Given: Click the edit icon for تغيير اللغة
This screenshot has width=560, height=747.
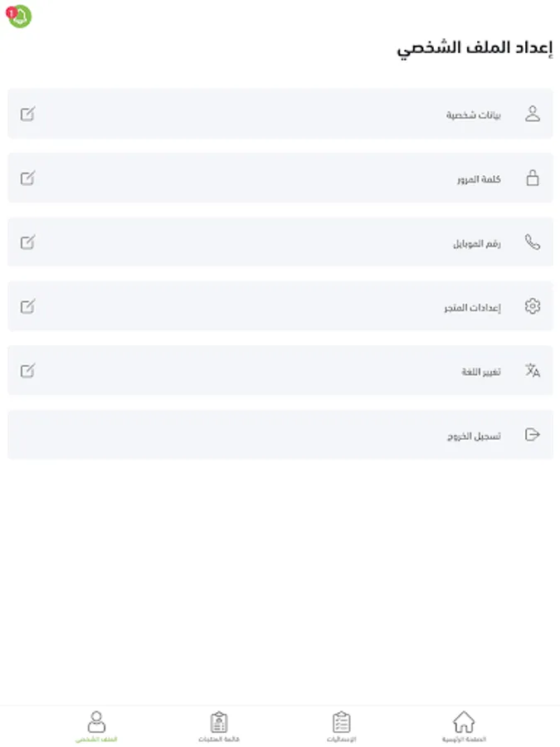Looking at the screenshot, I should [x=28, y=370].
